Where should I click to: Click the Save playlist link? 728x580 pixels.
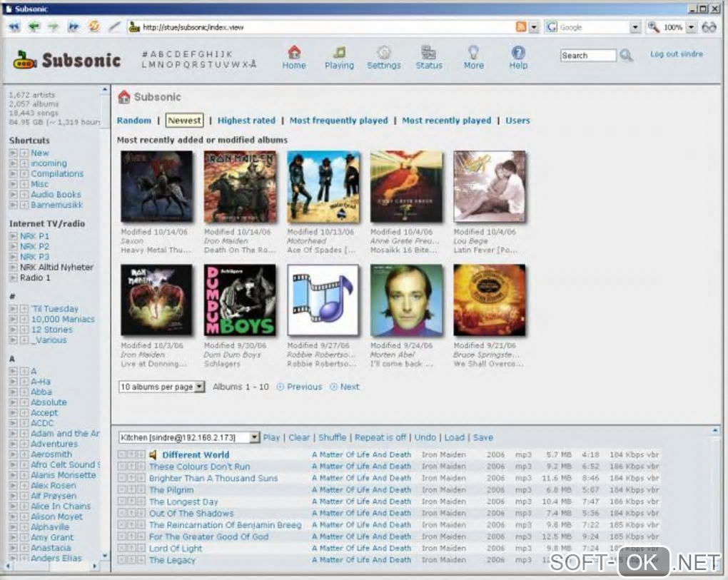point(483,437)
